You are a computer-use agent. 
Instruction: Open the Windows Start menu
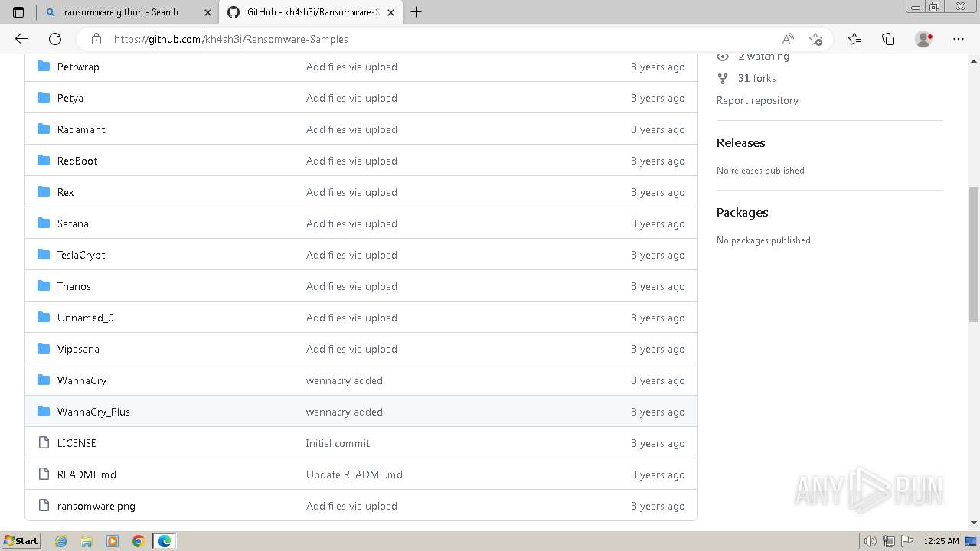click(x=21, y=541)
